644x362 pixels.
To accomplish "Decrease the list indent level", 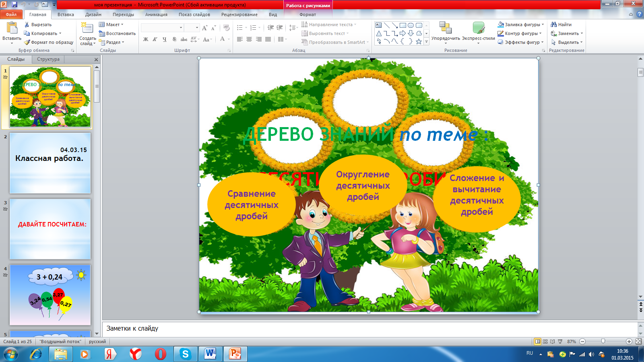I will [270, 28].
